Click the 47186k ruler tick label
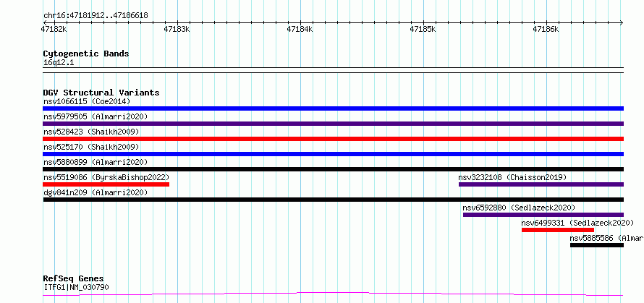Screen dimensions: 644x303 point(546,29)
